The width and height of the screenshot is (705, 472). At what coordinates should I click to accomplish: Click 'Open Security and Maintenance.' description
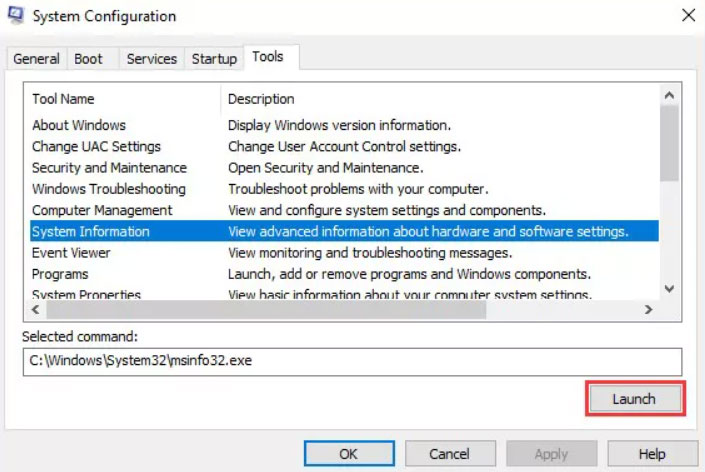[x=326, y=168]
